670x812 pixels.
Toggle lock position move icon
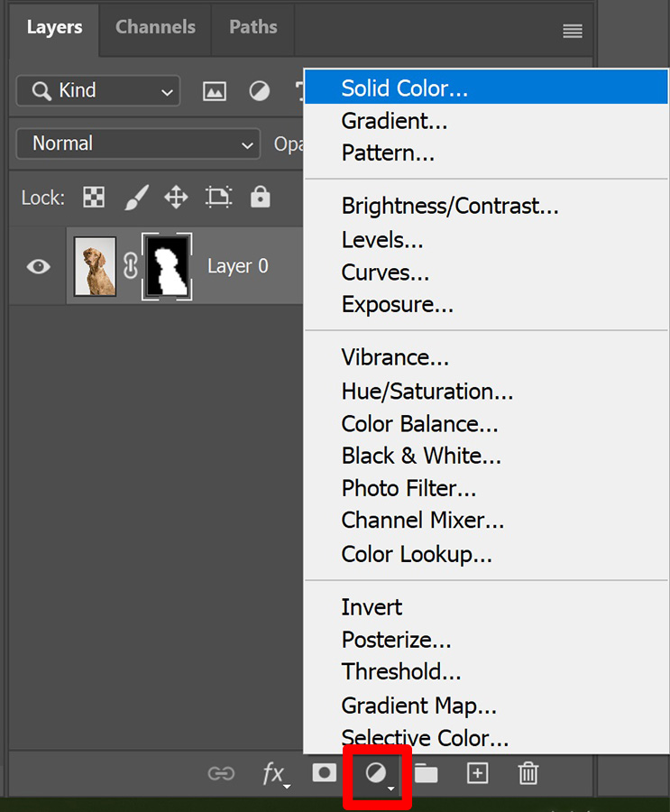click(176, 198)
